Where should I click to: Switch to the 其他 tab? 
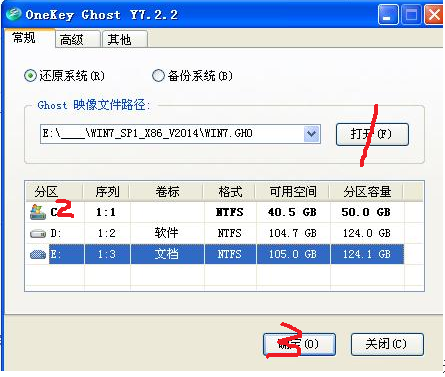[x=125, y=39]
